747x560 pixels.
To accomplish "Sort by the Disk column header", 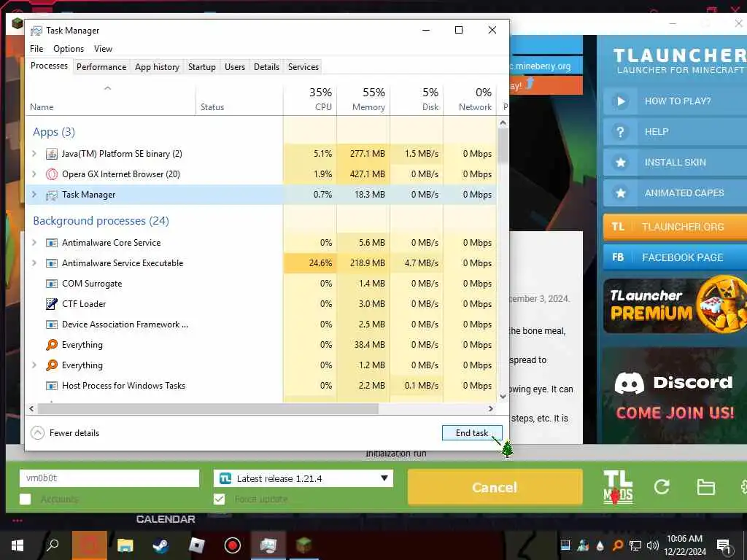I will point(417,99).
